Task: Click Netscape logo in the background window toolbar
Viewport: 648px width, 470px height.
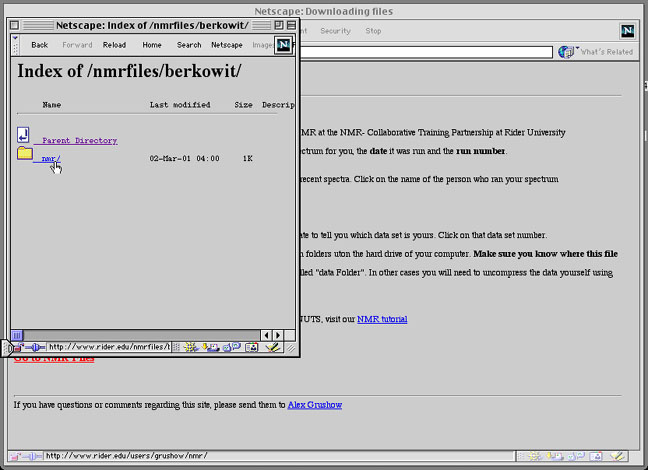Action: coord(627,31)
